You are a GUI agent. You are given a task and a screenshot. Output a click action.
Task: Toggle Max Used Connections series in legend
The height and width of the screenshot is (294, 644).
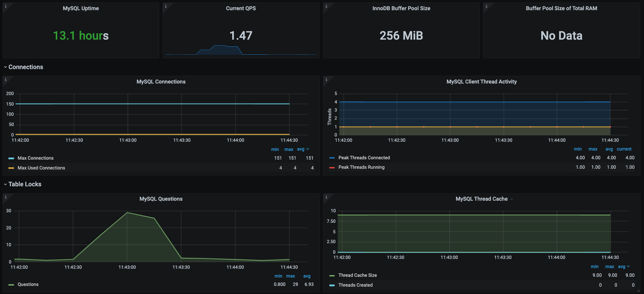click(x=41, y=168)
